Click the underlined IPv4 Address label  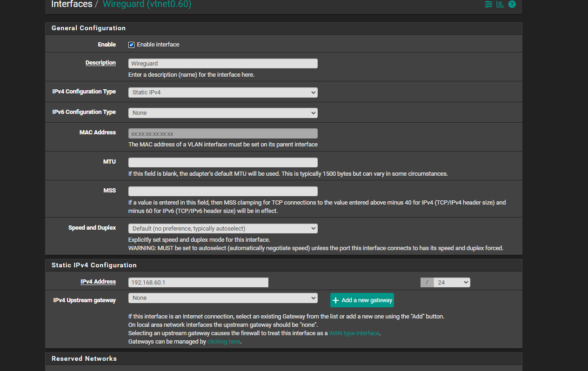[98, 282]
